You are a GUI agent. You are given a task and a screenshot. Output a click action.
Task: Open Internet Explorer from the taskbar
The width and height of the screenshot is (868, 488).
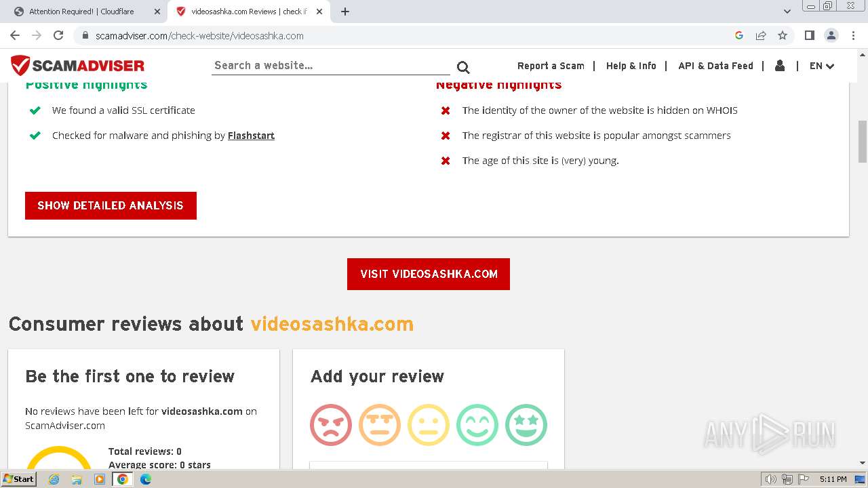tap(54, 479)
